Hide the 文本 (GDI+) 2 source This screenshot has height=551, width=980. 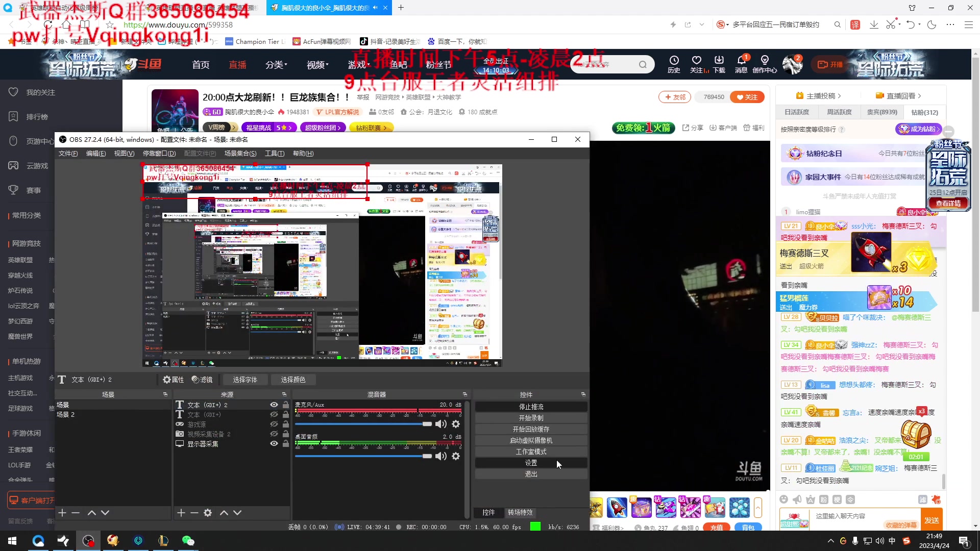pyautogui.click(x=274, y=405)
